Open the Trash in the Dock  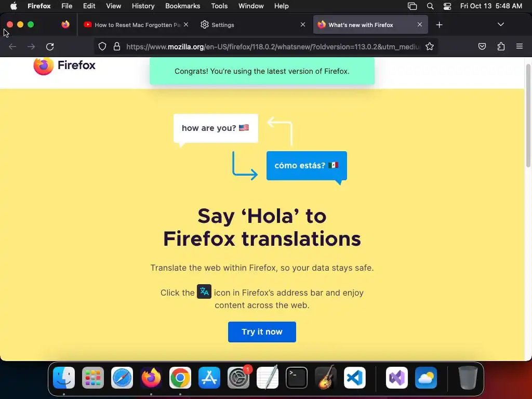point(468,378)
